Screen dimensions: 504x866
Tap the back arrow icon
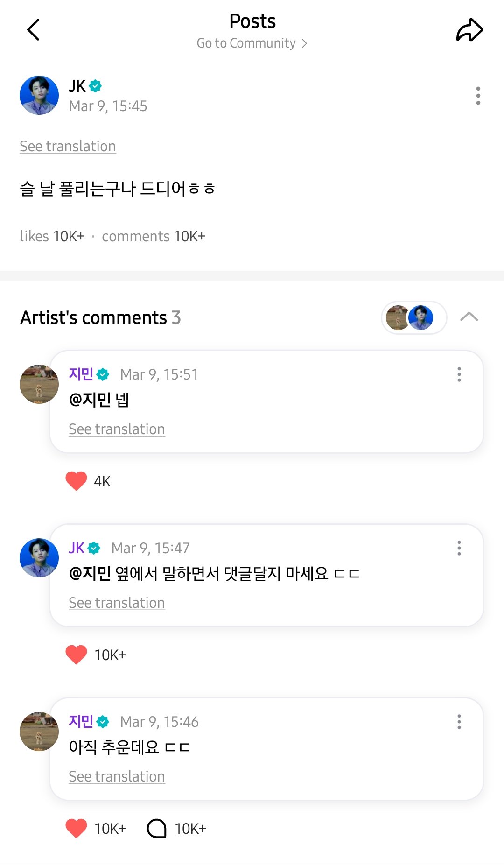[33, 30]
